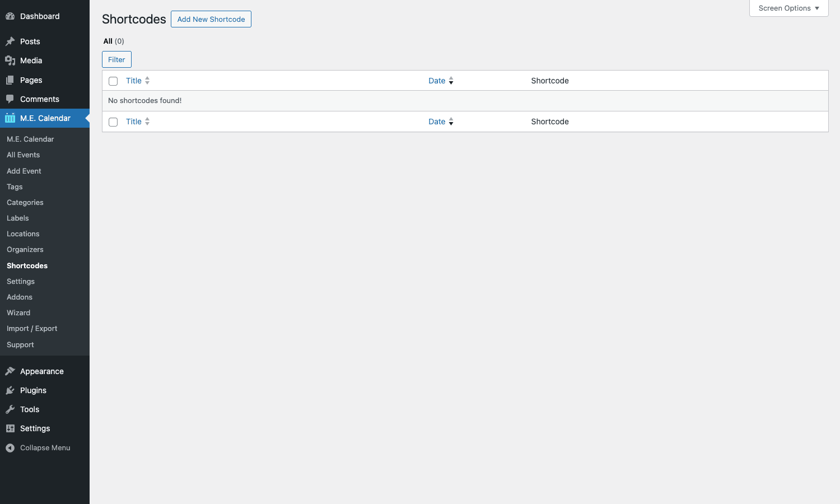The height and width of the screenshot is (504, 840).
Task: Click Add New Shortcode button
Action: tap(211, 19)
